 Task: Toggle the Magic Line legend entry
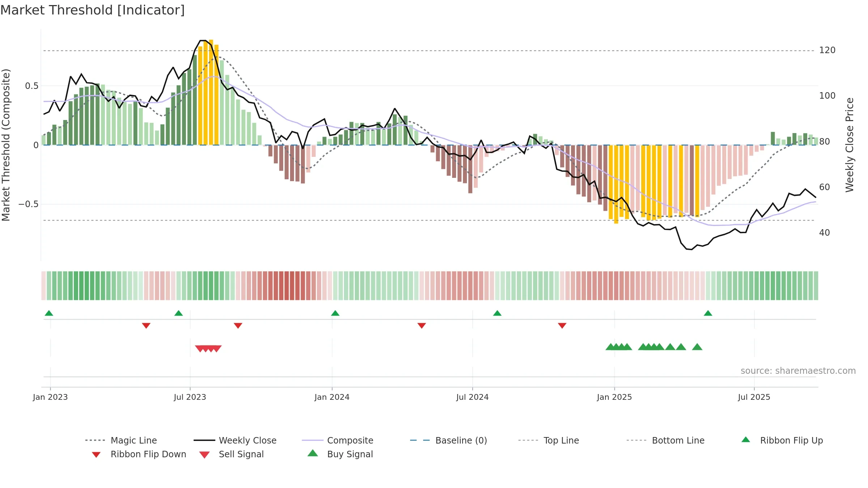tap(121, 440)
